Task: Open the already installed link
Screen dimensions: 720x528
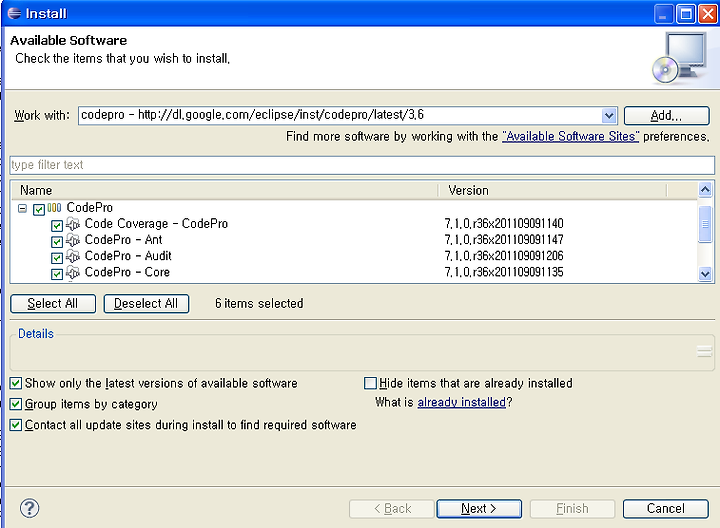Action: [461, 402]
